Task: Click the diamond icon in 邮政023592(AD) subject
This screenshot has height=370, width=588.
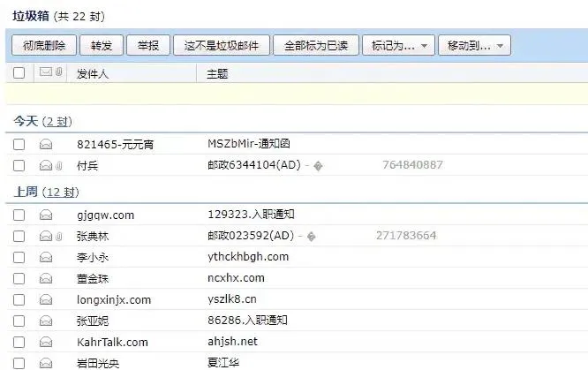Action: coord(312,237)
